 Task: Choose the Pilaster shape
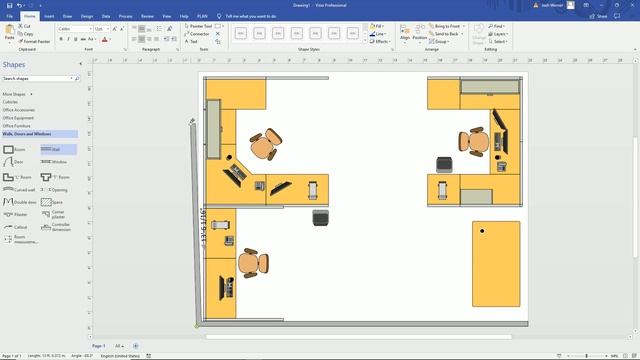pos(16,214)
